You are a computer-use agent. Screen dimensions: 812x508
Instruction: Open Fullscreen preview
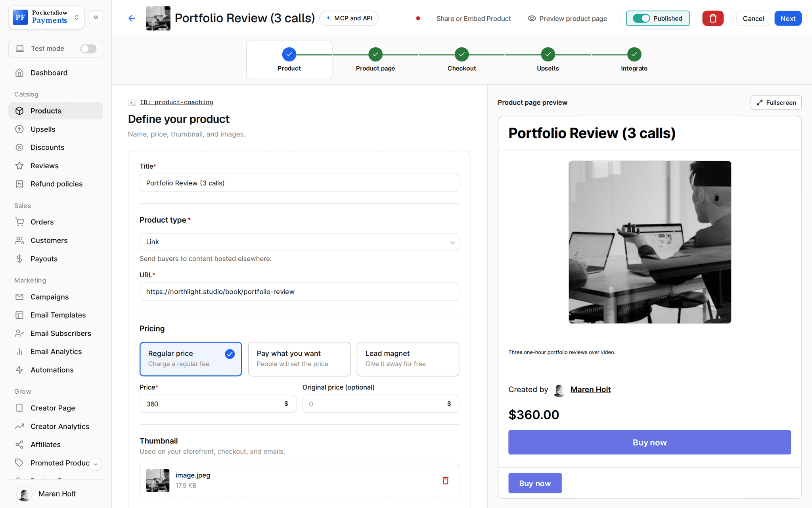[776, 102]
